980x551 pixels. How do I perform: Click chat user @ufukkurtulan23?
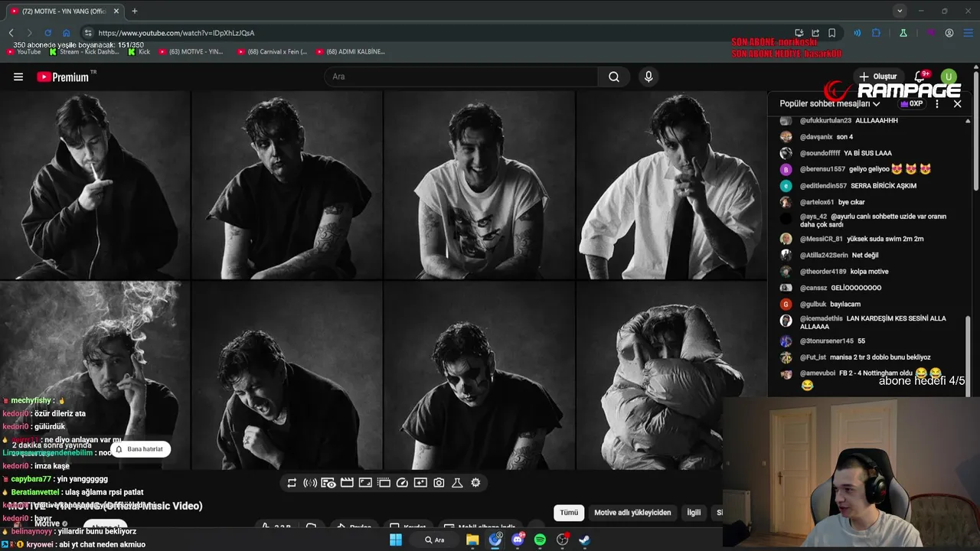(826, 121)
